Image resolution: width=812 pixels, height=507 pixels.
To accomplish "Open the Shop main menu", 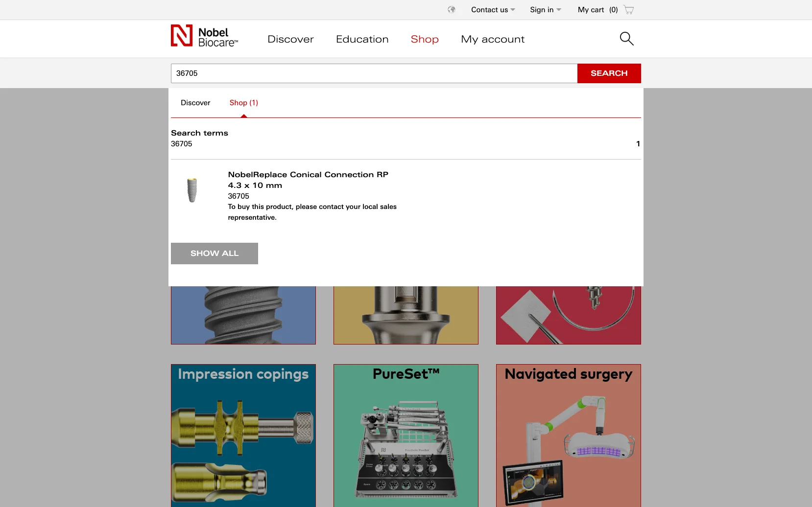I will click(425, 39).
